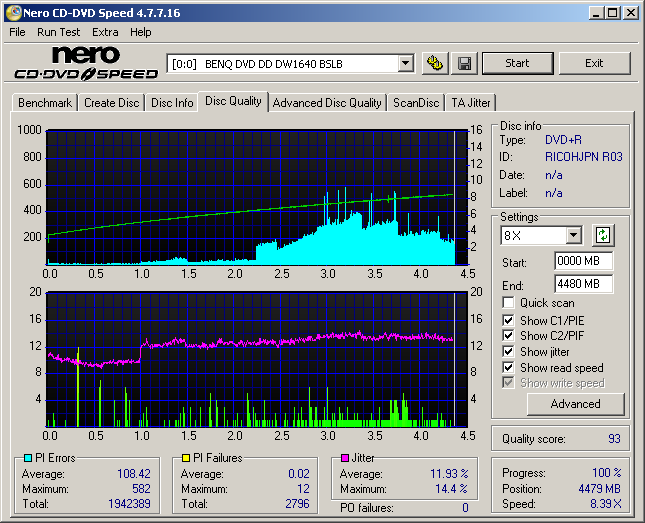Click the yellow PI Failures legend swatch

[185, 458]
